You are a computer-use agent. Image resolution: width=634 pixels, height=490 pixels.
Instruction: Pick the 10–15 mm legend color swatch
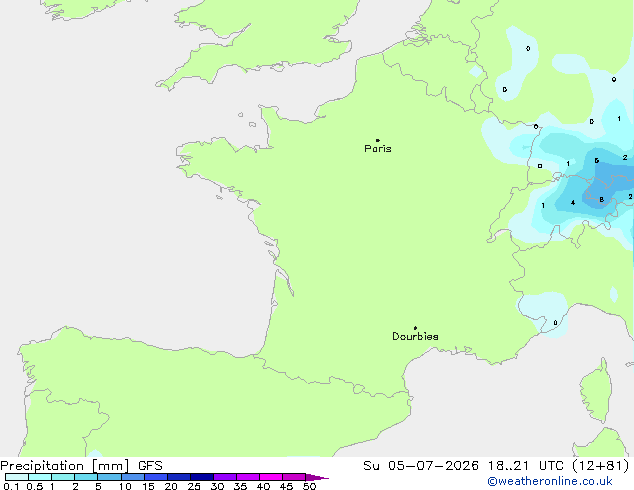133,477
